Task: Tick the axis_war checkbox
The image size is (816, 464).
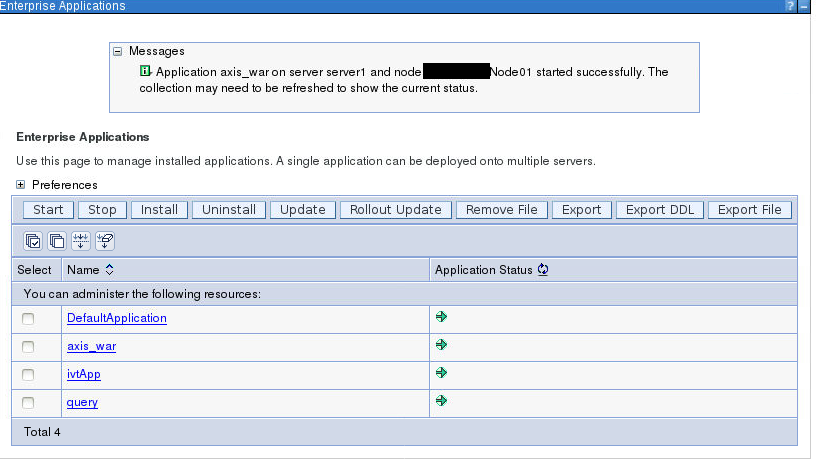Action: pyautogui.click(x=28, y=347)
